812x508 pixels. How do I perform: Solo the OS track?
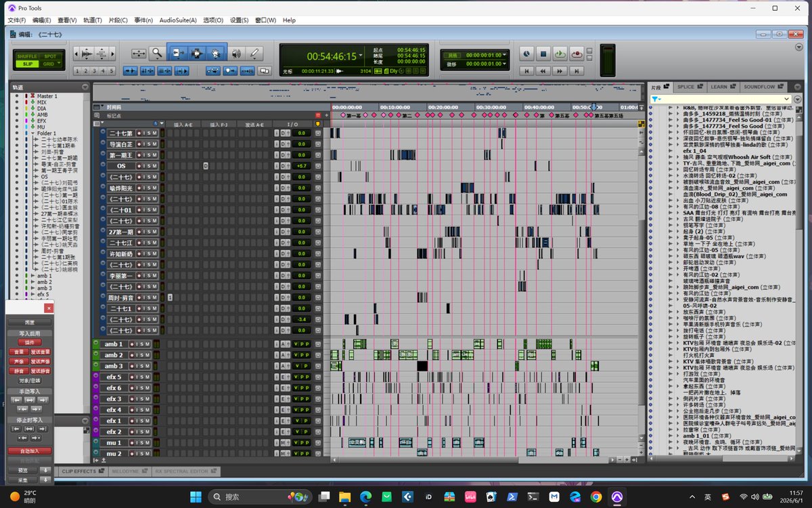tap(148, 166)
